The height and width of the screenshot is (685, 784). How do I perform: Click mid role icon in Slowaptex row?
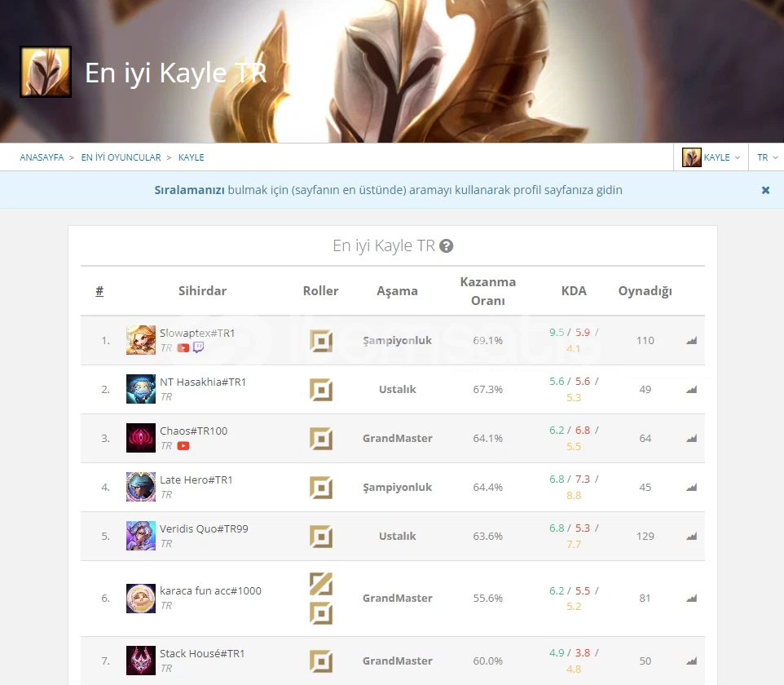[x=321, y=341]
